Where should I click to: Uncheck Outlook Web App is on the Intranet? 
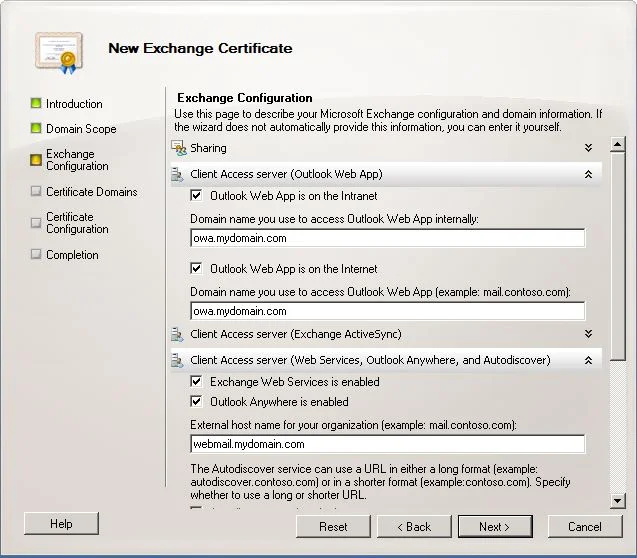196,195
